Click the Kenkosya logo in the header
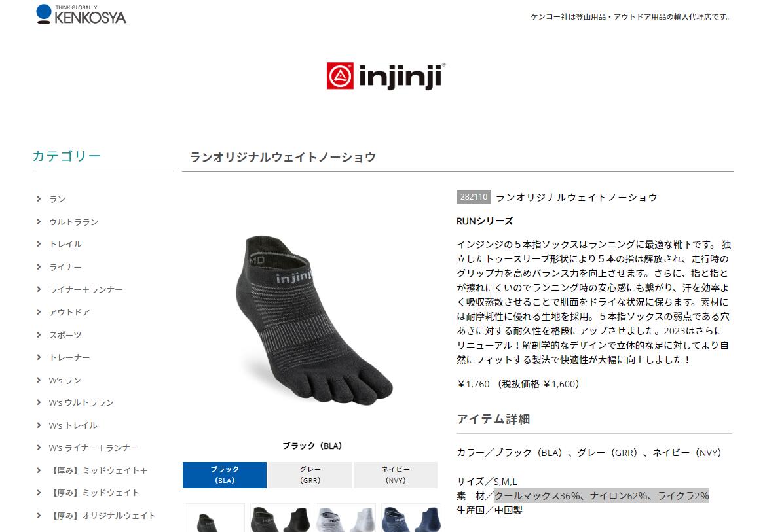 81,14
